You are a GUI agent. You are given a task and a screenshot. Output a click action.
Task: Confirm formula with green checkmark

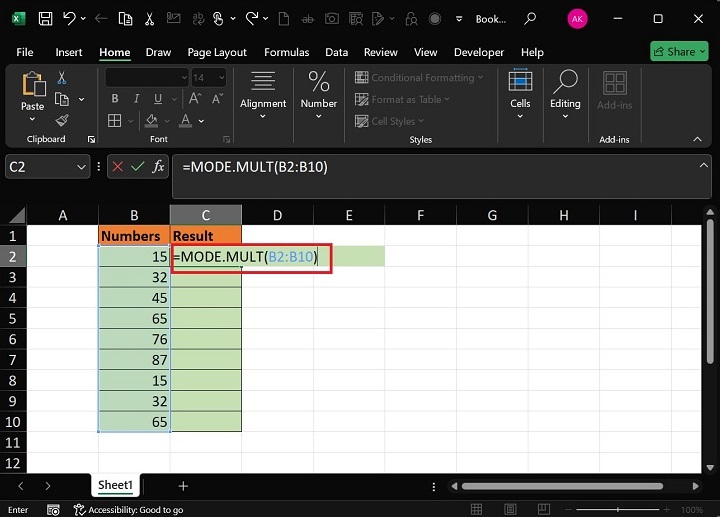point(138,167)
